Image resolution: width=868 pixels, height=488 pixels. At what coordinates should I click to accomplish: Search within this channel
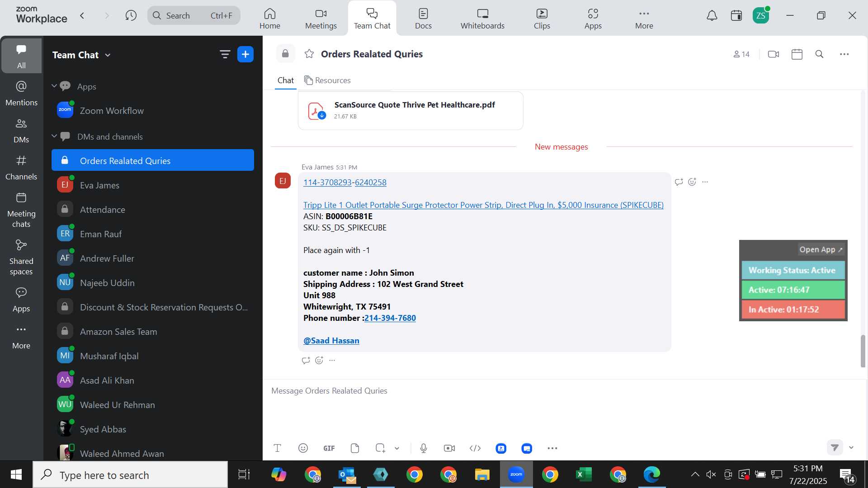pyautogui.click(x=819, y=54)
